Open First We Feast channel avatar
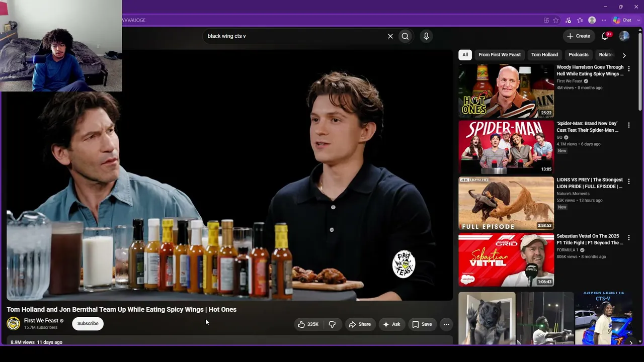644x362 pixels. point(14,324)
